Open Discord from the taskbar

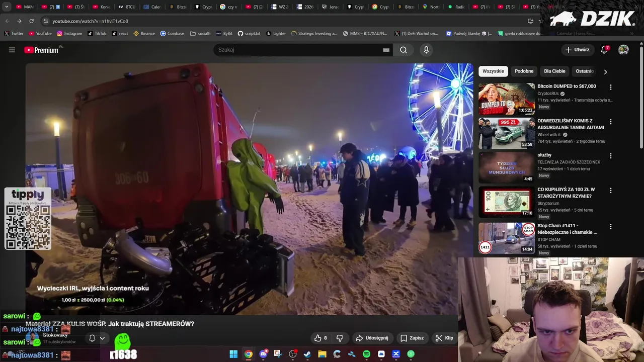[263, 354]
